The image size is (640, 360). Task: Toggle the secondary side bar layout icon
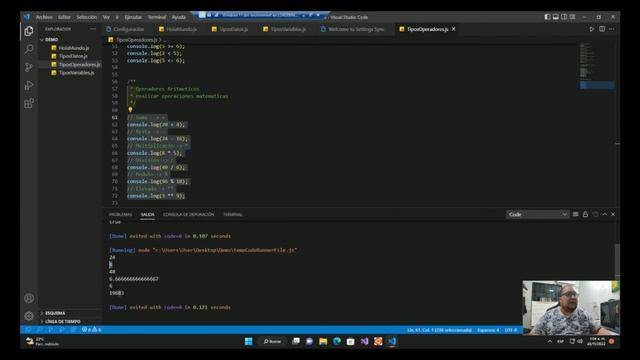564,17
